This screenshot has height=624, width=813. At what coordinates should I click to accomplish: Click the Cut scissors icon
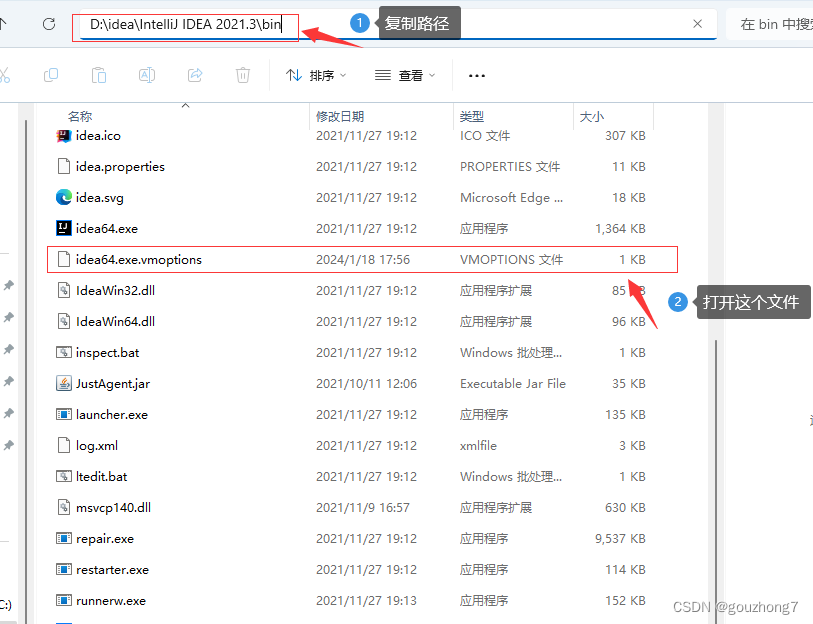4,76
